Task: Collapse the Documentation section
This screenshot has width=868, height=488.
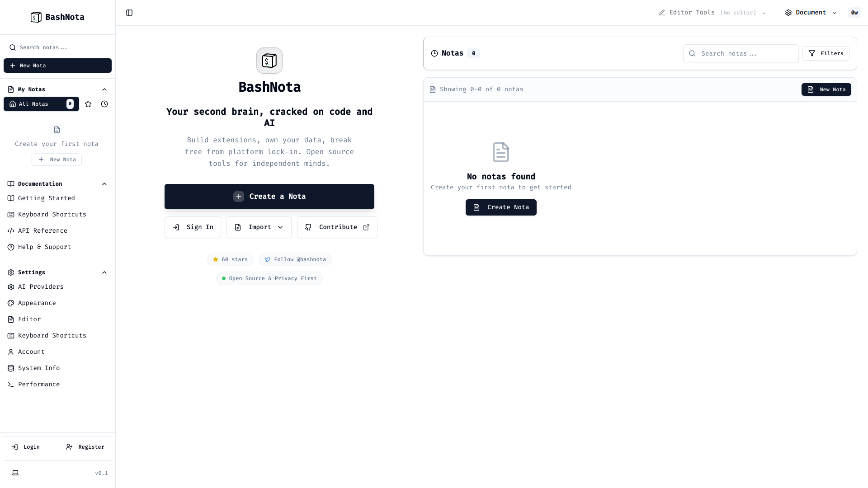Action: [x=104, y=184]
